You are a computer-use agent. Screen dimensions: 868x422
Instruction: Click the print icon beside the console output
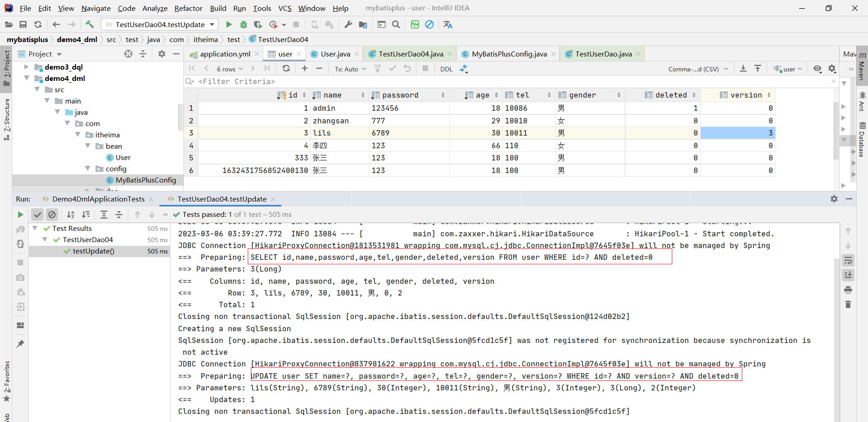[848, 290]
